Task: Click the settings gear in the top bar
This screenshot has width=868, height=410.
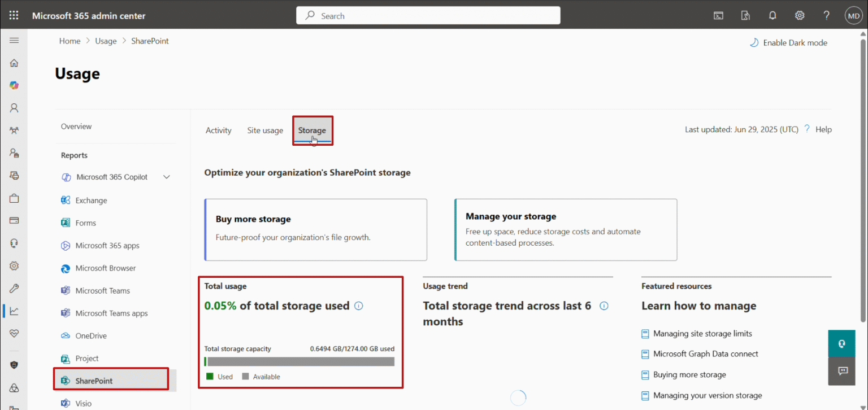Action: tap(800, 15)
